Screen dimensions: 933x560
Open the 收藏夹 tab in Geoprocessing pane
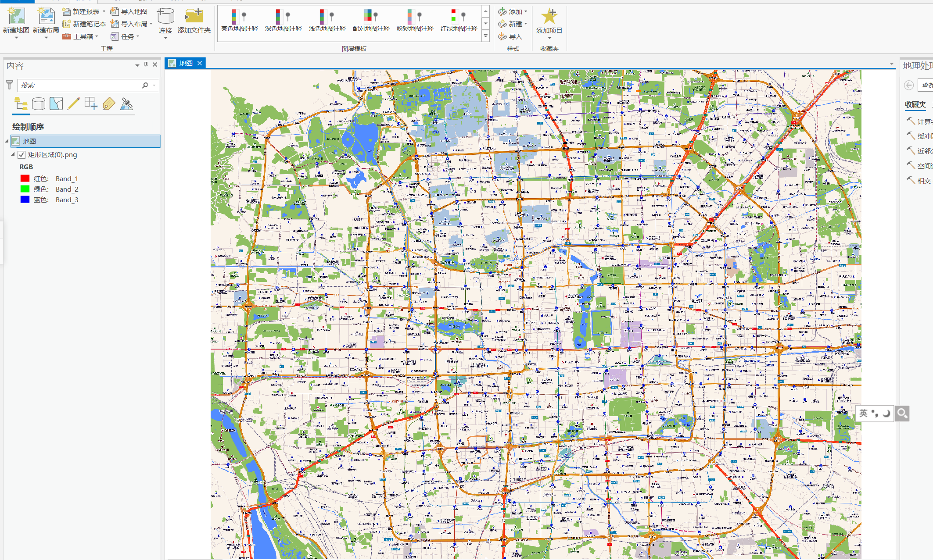(x=915, y=104)
